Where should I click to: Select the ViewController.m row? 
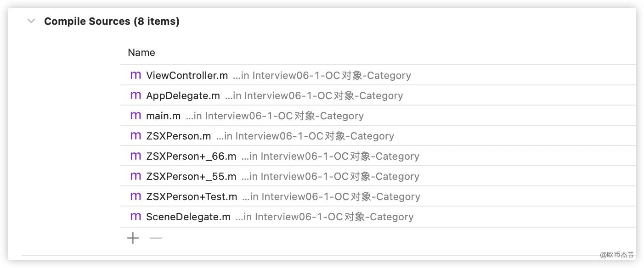186,75
